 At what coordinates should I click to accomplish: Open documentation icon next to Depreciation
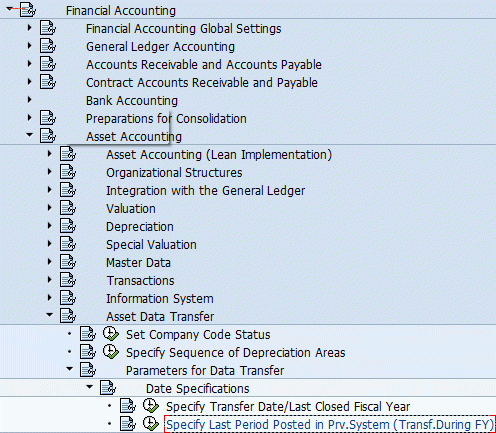[68, 226]
